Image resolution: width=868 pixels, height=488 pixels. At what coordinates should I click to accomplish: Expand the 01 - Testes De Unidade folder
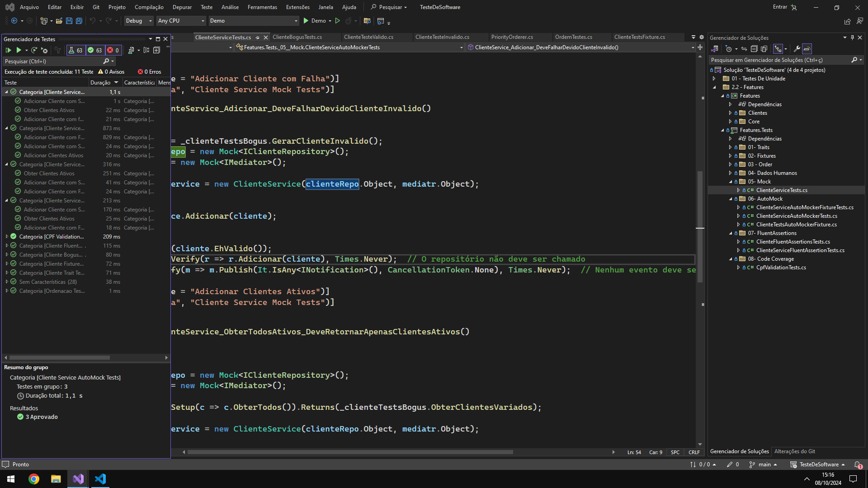[x=714, y=79]
